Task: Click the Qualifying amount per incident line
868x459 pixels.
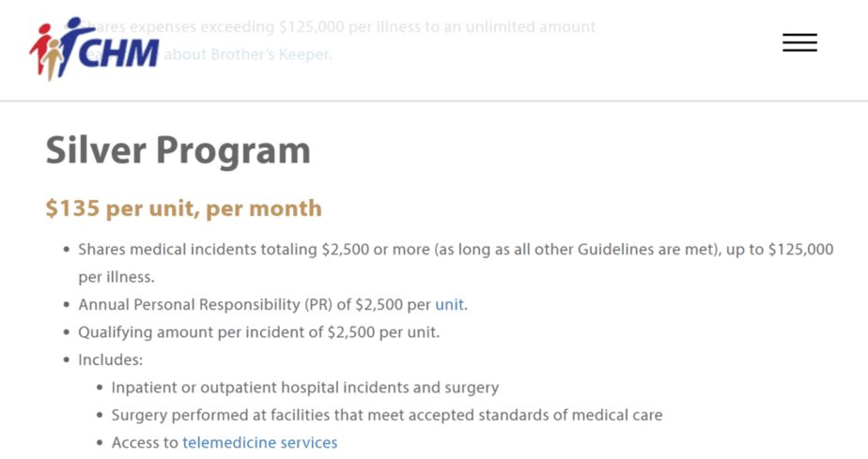Action: [x=258, y=332]
